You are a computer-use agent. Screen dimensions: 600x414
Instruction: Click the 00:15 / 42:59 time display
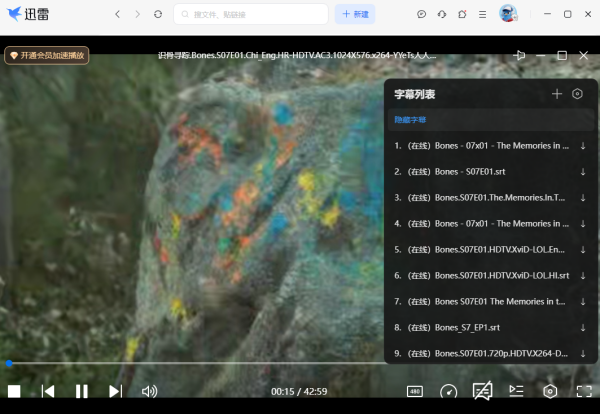(299, 391)
